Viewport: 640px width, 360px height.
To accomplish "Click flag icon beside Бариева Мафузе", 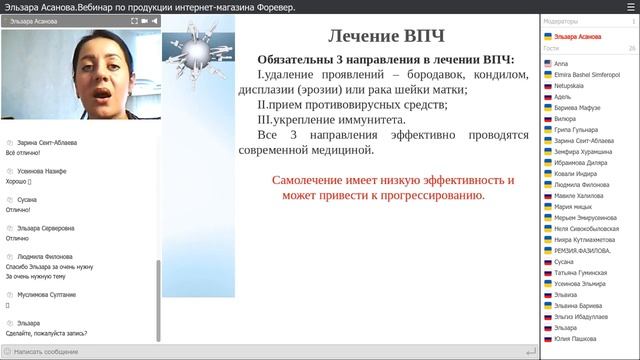I will (548, 108).
